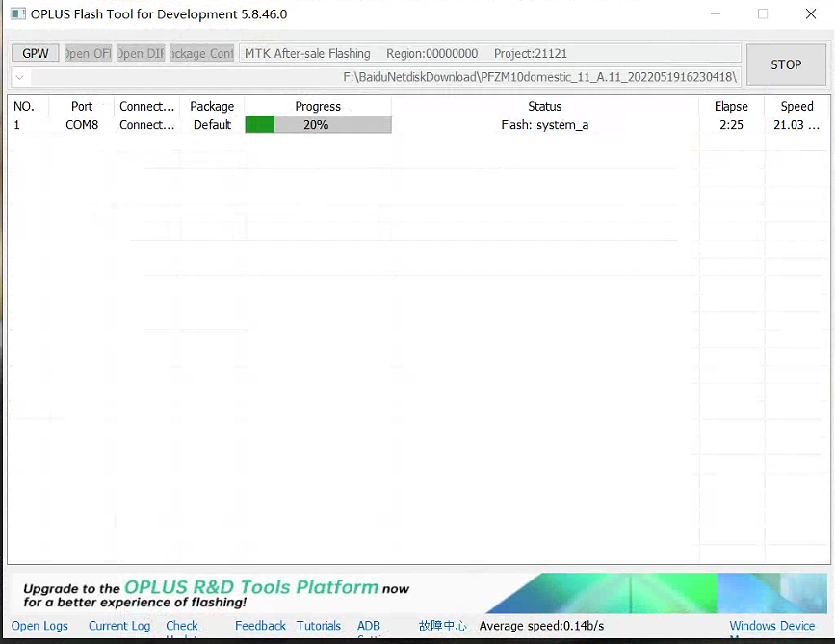Select the MTK After-sale Flashing info field
This screenshot has height=644, width=835.
pyautogui.click(x=490, y=53)
